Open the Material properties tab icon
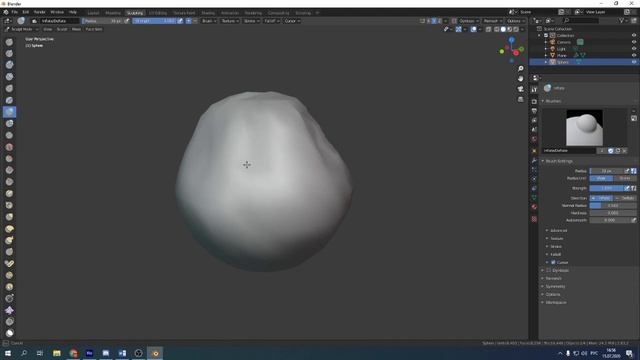Screen dimensions: 640x360 click(534, 207)
